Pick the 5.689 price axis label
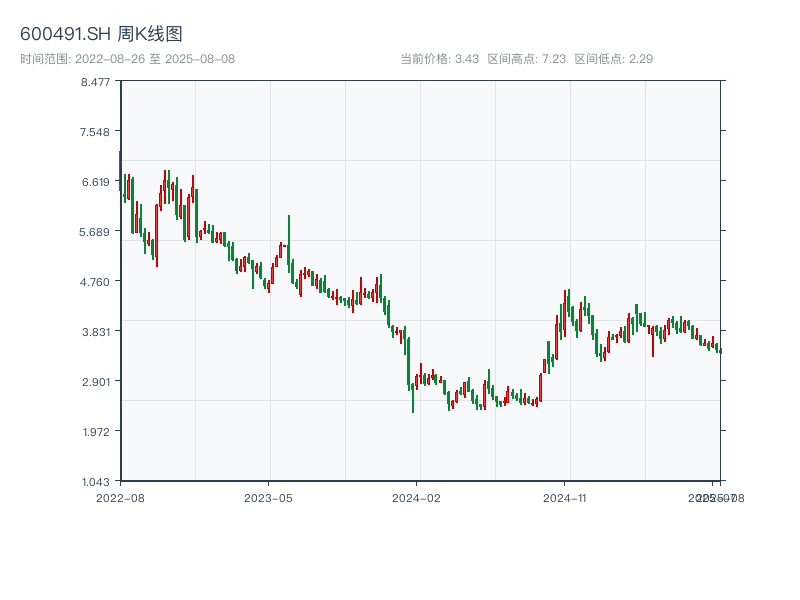 click(96, 232)
